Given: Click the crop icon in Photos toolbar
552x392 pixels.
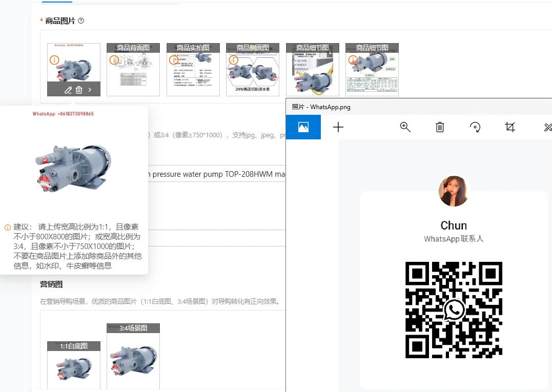Looking at the screenshot, I should pyautogui.click(x=510, y=127).
